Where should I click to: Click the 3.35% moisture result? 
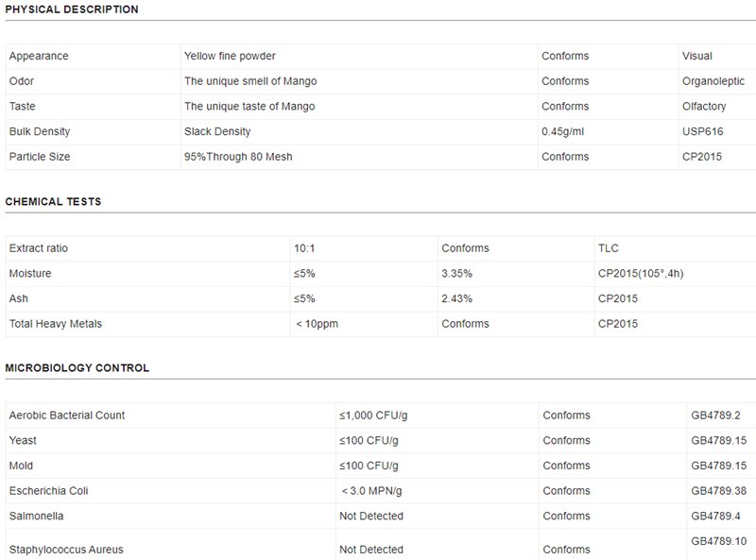click(x=457, y=274)
